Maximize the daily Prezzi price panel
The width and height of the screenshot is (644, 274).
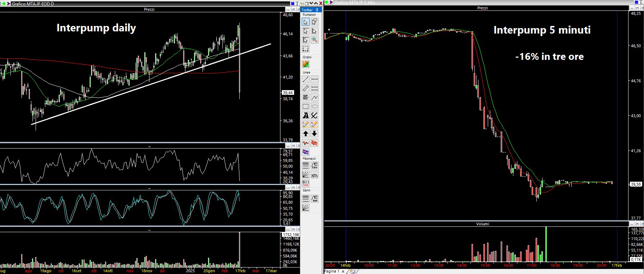(x=293, y=9)
